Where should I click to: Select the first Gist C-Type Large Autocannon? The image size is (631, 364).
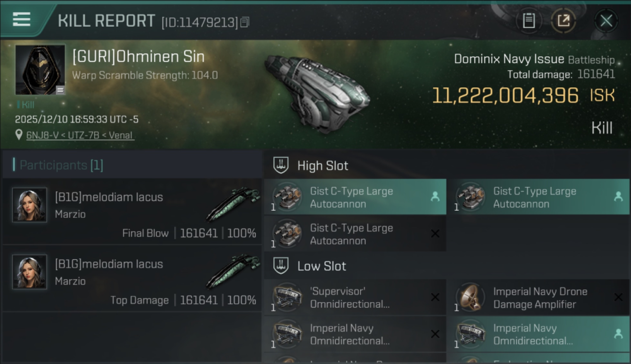(x=354, y=197)
